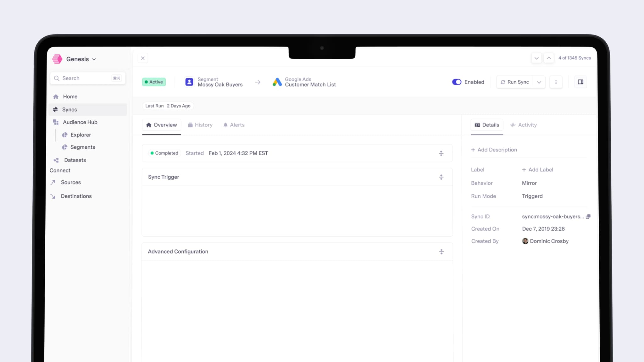Viewport: 644px width, 362px height.
Task: Open the Genesis workspace switcher chevron
Action: click(x=94, y=59)
